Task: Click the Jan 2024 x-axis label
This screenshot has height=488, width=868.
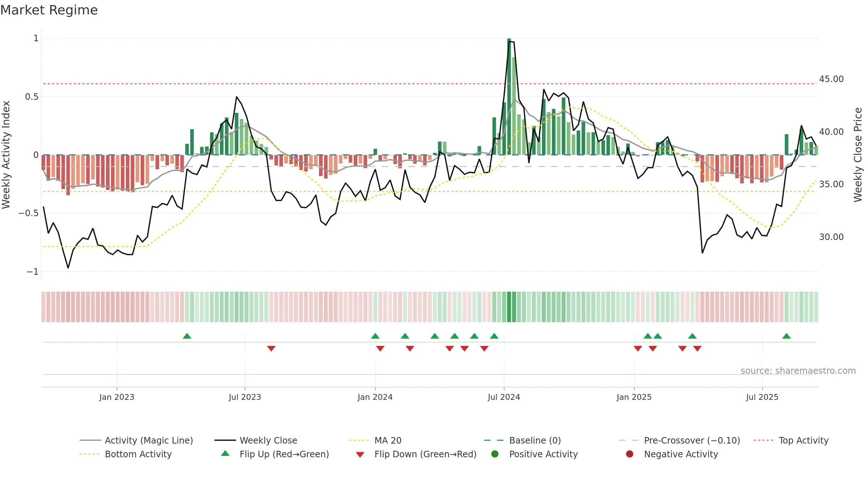Action: pos(375,397)
